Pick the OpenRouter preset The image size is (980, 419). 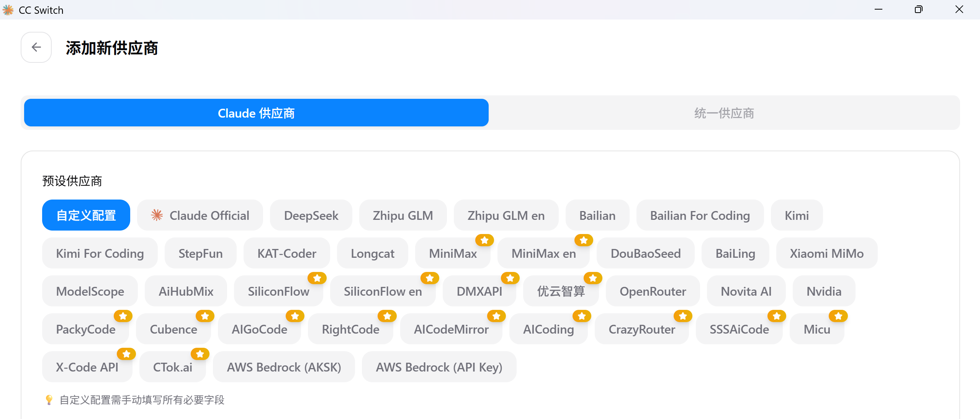click(x=653, y=291)
